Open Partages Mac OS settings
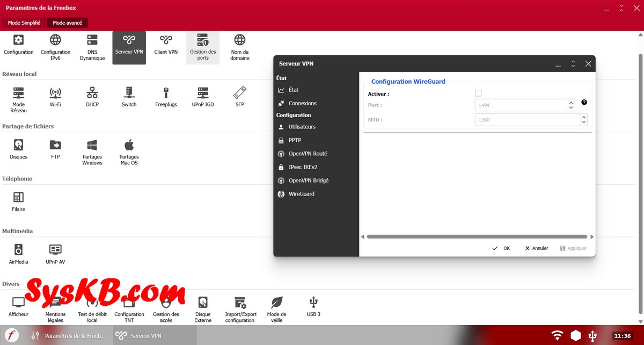Viewport: 644px width, 345px height. pyautogui.click(x=129, y=153)
